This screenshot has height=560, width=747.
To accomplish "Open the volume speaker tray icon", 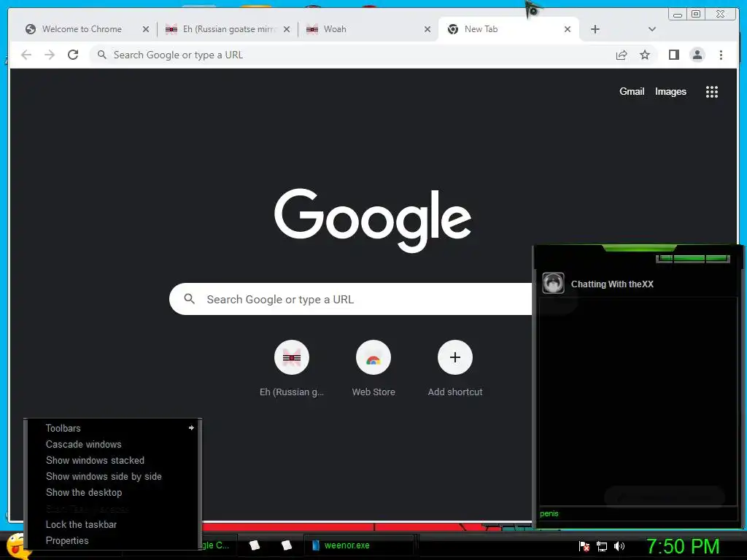I will pyautogui.click(x=619, y=546).
